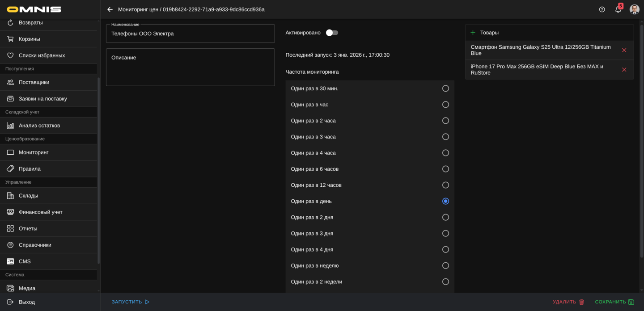The height and width of the screenshot is (311, 644).
Task: Open notifications bell with badge
Action: click(618, 9)
